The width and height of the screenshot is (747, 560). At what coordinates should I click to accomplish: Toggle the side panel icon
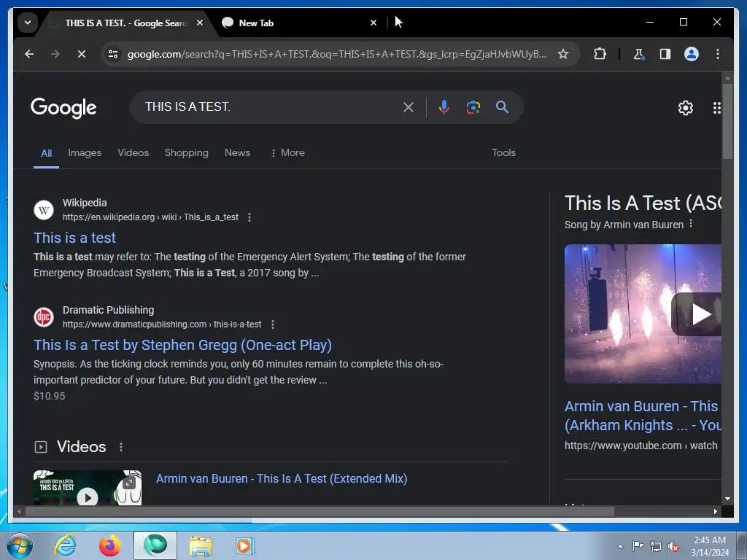click(665, 54)
